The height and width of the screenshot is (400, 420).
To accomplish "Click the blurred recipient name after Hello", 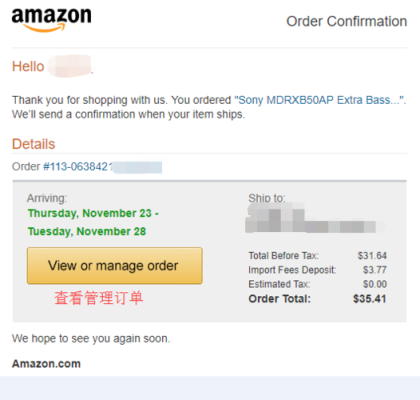I will tap(70, 66).
